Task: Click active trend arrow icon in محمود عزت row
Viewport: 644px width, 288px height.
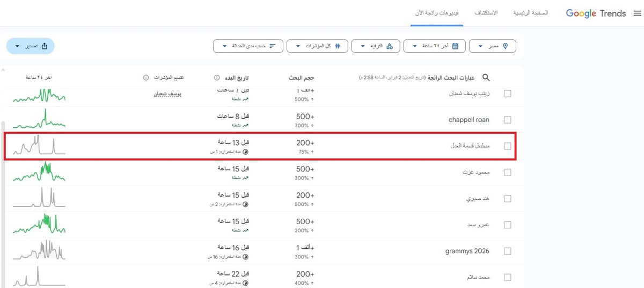Action: click(246, 178)
